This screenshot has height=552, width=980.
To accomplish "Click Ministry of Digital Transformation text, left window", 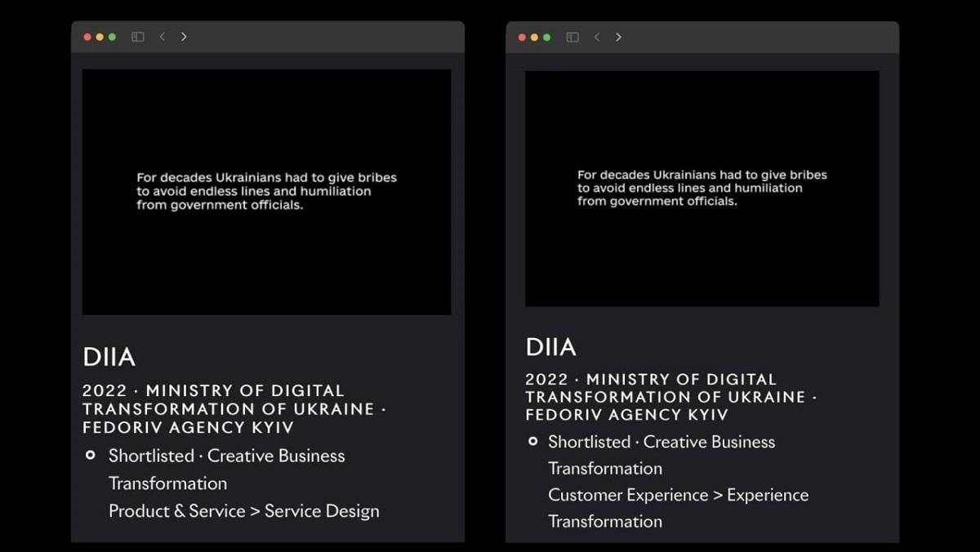I will click(x=234, y=400).
